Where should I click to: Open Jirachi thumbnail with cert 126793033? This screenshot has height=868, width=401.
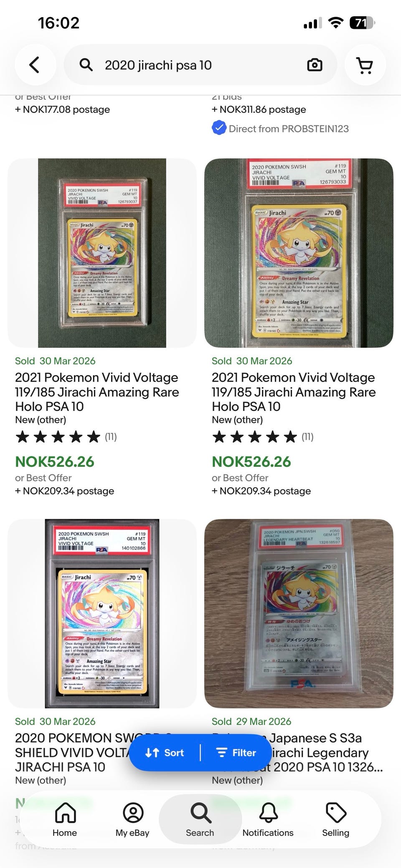(299, 253)
